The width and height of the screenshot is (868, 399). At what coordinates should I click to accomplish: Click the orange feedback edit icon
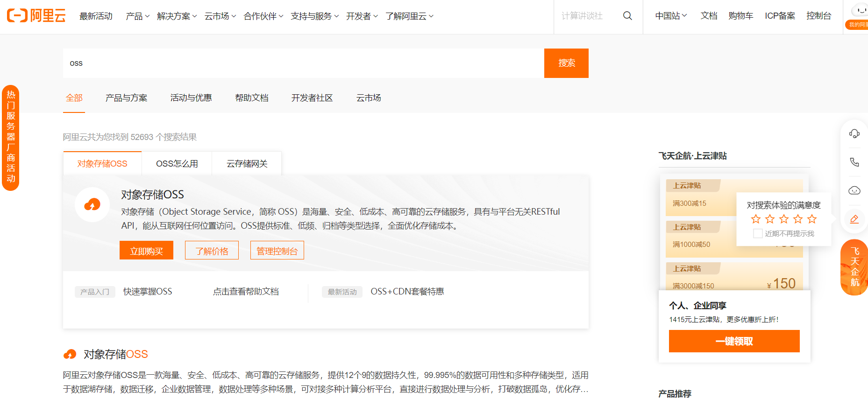coord(854,219)
